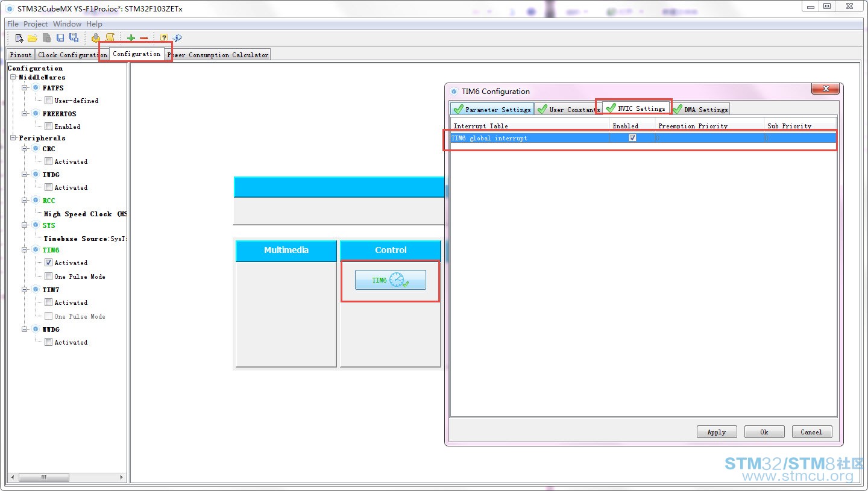Click the FREERTOS cube icon in tree
This screenshot has width=868, height=491.
pos(36,114)
